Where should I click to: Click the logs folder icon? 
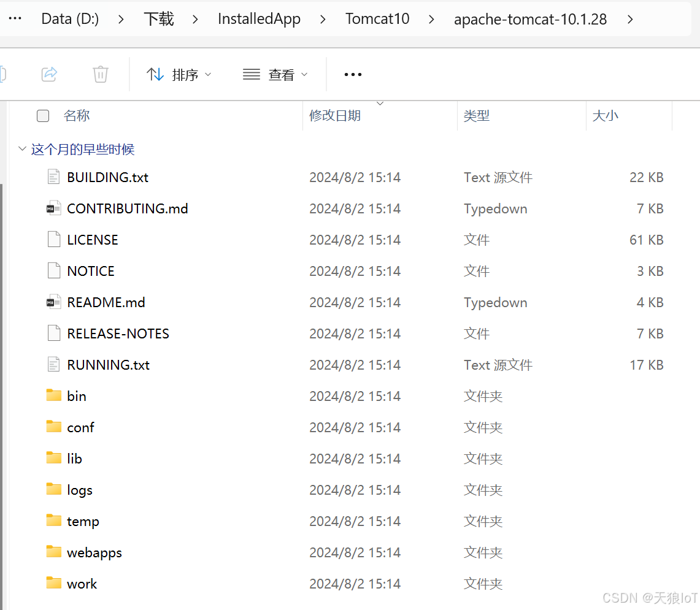pos(53,489)
